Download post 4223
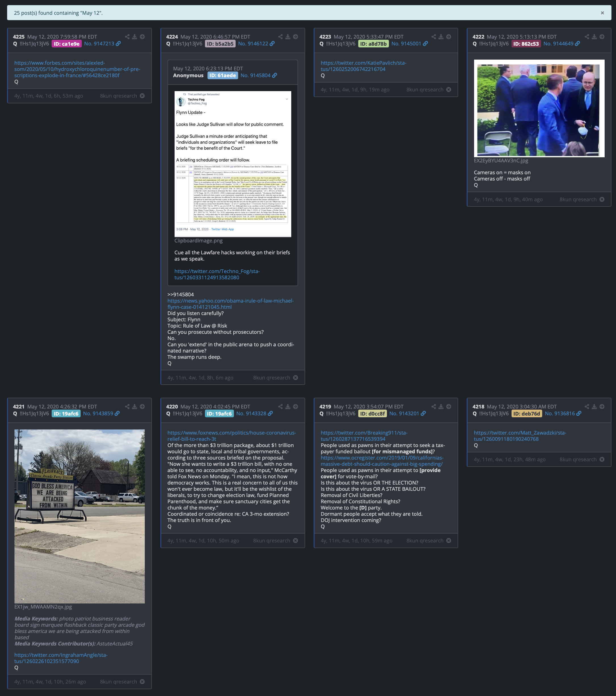This screenshot has width=616, height=696. point(441,37)
